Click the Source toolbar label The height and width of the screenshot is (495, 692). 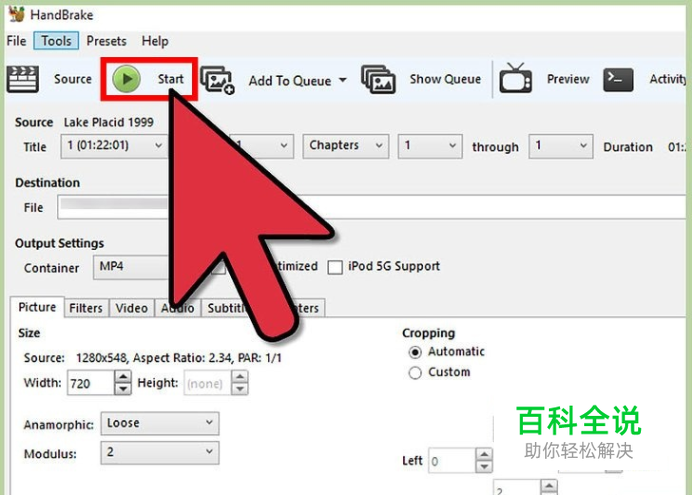73,79
